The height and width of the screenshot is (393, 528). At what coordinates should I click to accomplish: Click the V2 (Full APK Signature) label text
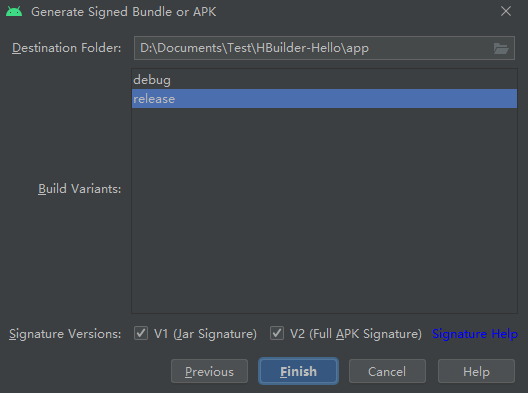tap(356, 334)
